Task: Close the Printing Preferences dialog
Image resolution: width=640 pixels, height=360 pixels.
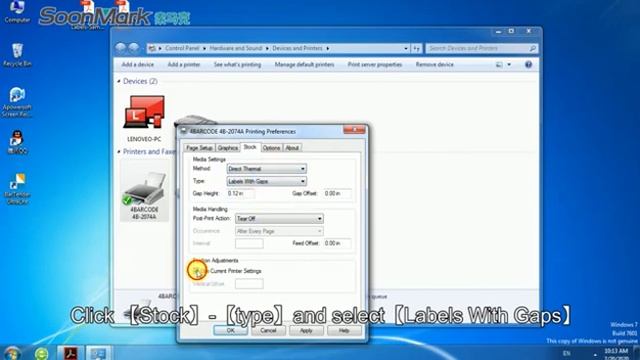Action: click(354, 130)
